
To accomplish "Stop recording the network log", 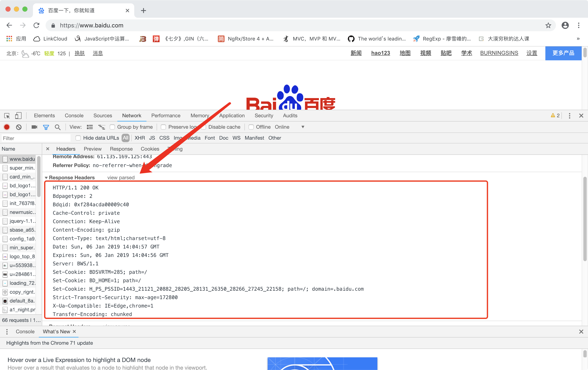I will 7,127.
